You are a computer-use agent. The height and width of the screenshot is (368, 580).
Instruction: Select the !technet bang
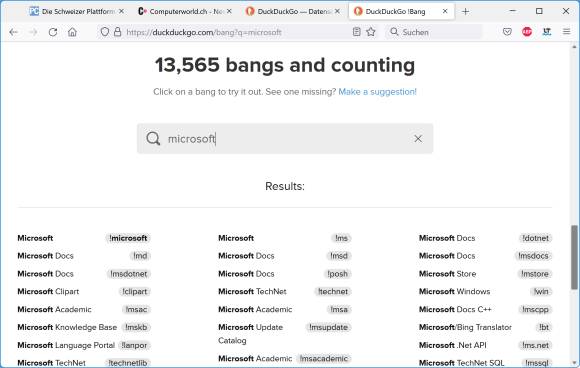coord(333,292)
